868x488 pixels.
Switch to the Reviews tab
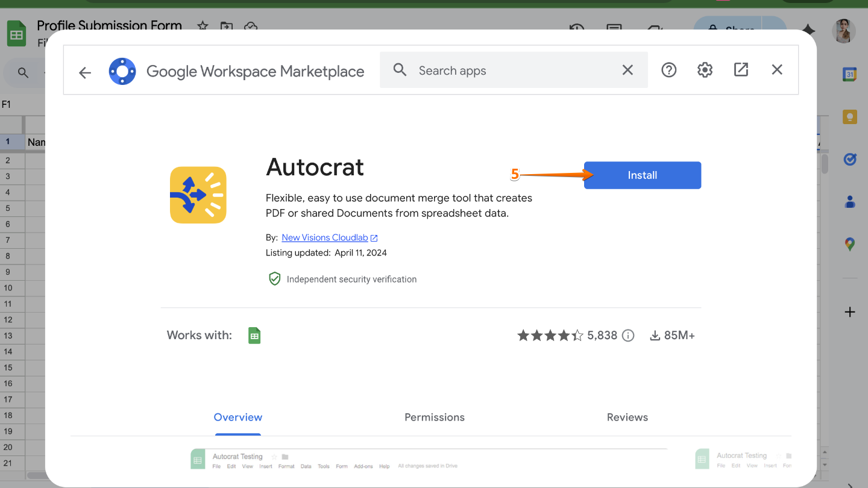click(x=627, y=417)
